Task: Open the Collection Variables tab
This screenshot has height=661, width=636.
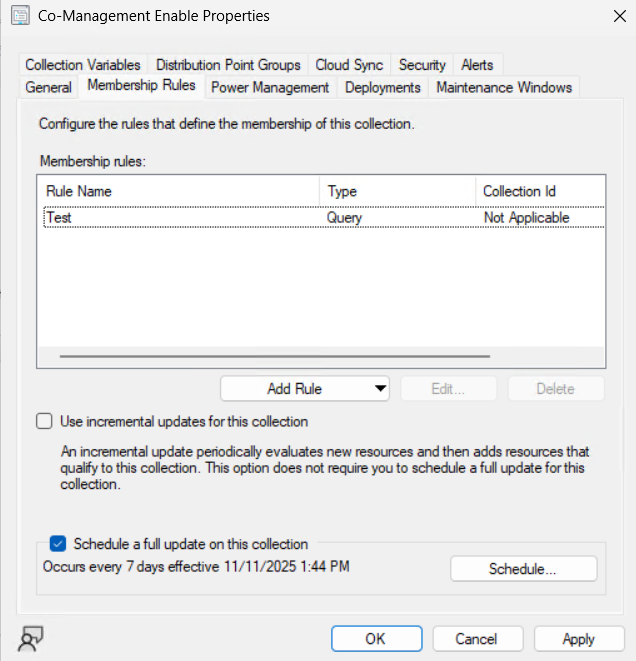Action: point(83,64)
